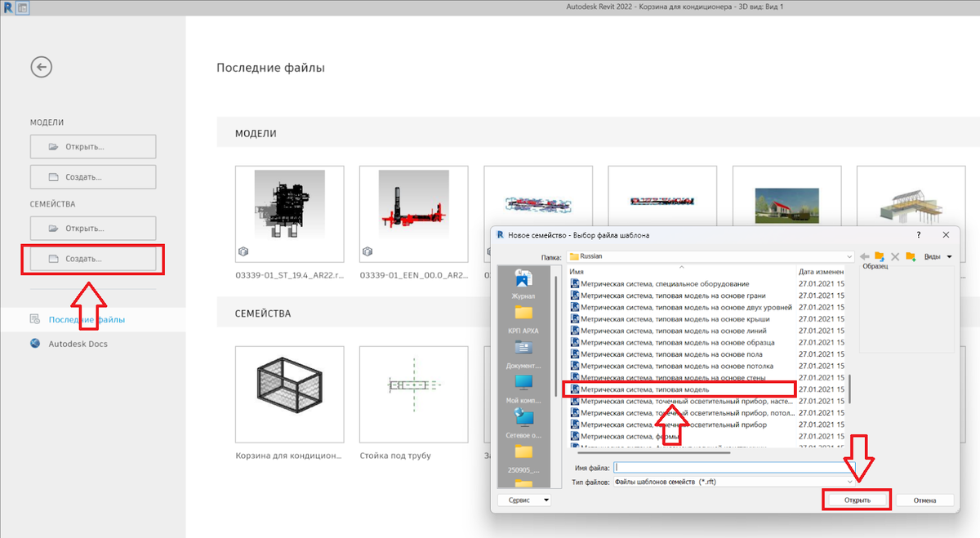Select 250905_ folder in places bar
The image size is (980, 538).
523,460
